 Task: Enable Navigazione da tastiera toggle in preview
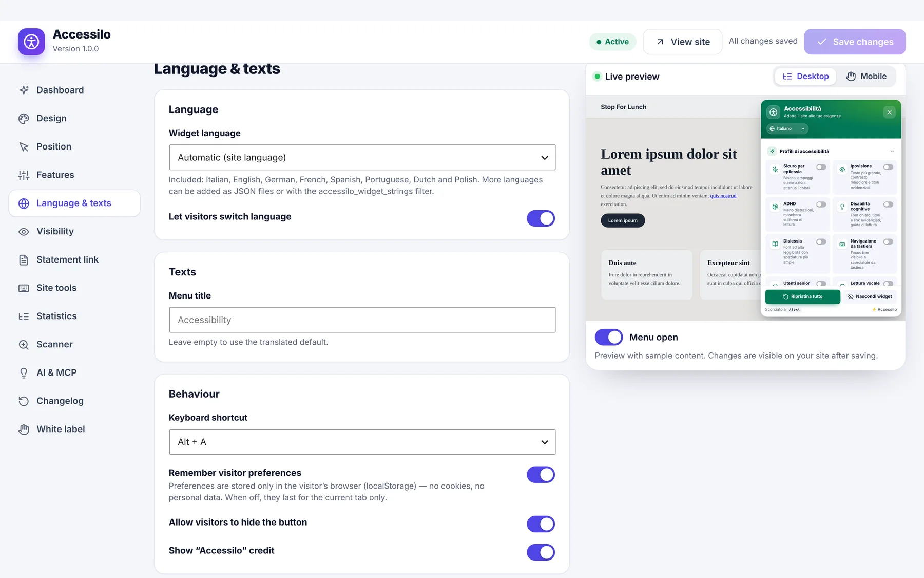(x=888, y=241)
